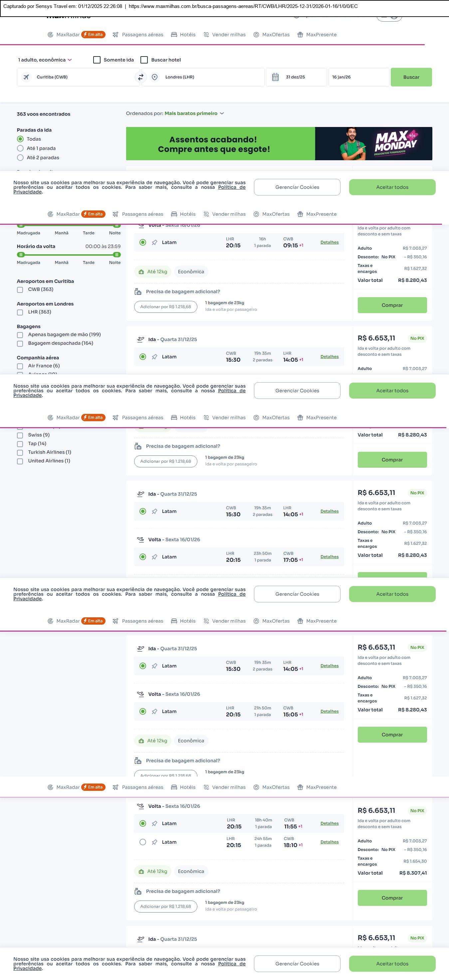Show Detalhes for 21h 50m return flight
Screen dimensions: 449x980
coord(330,711)
